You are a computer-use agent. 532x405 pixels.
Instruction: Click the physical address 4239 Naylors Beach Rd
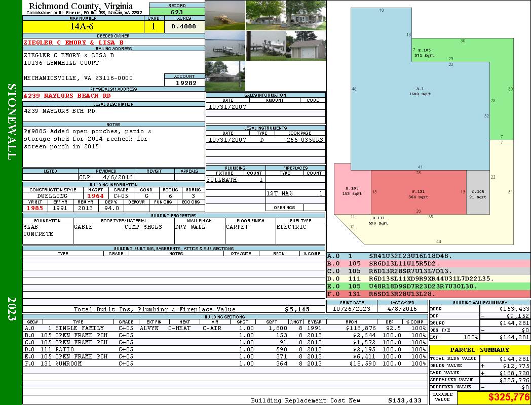pos(67,95)
